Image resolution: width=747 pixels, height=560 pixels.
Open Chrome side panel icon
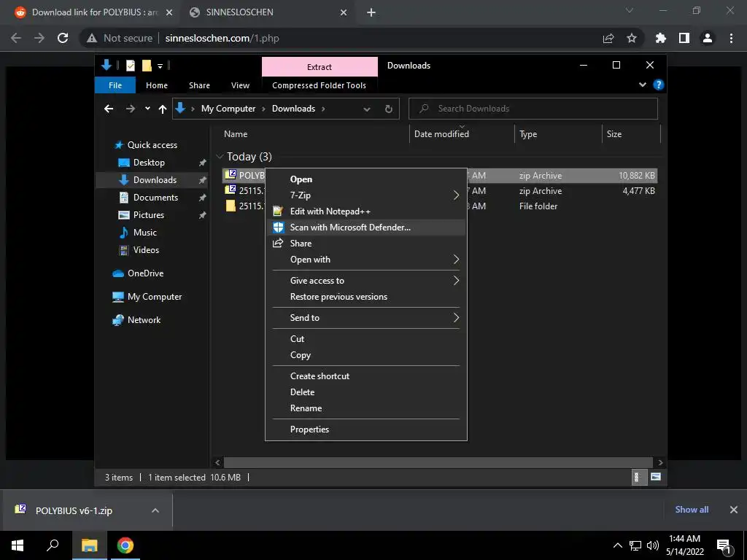point(684,38)
